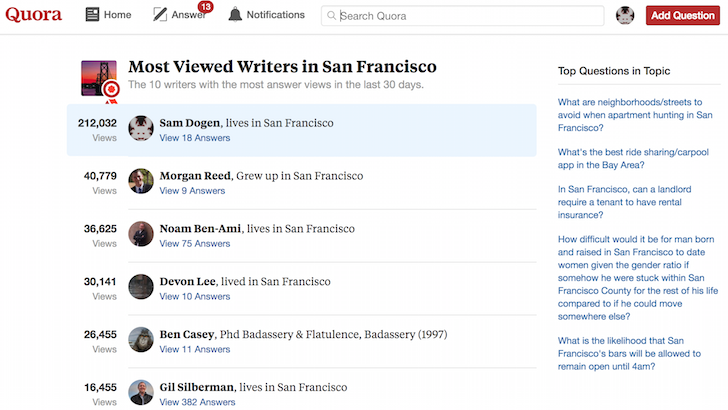Open Sam Dogen's name link
Viewport: 728px width, 410px height.
189,123
